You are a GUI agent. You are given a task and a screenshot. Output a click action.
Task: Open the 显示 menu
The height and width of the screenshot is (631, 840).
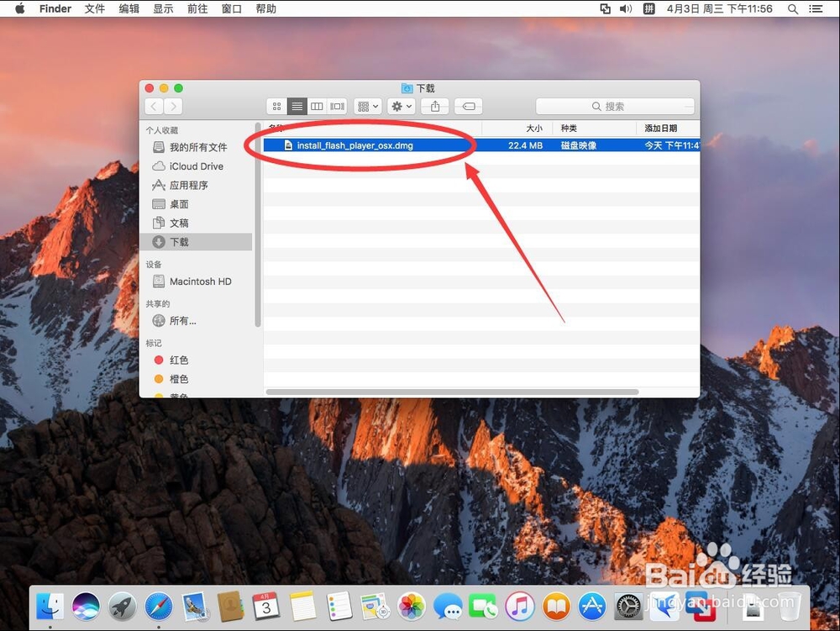point(164,8)
